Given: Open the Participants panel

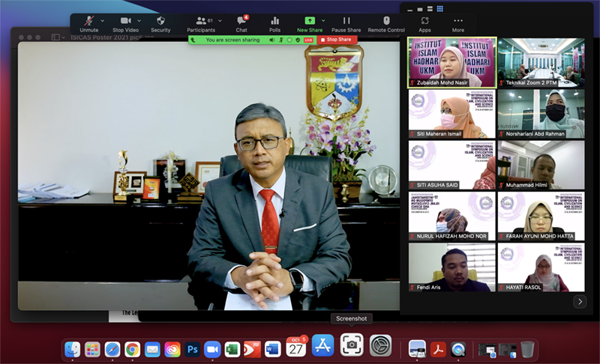Looking at the screenshot, I should coord(200,21).
